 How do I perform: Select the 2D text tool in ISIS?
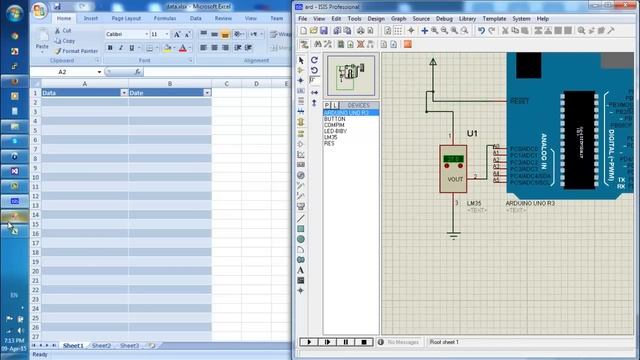tap(300, 270)
